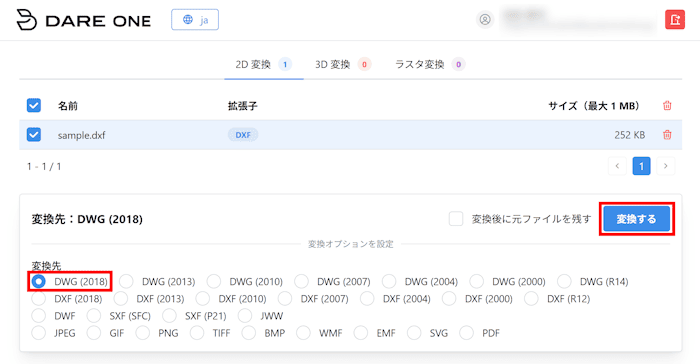Image resolution: width=700 pixels, height=364 pixels.
Task: Set output format to SVG
Action: point(414,333)
